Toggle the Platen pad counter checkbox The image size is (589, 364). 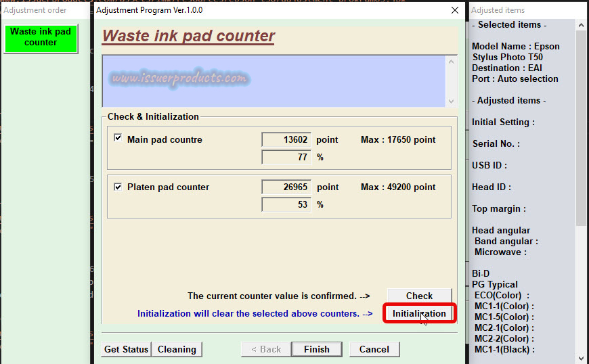[118, 187]
